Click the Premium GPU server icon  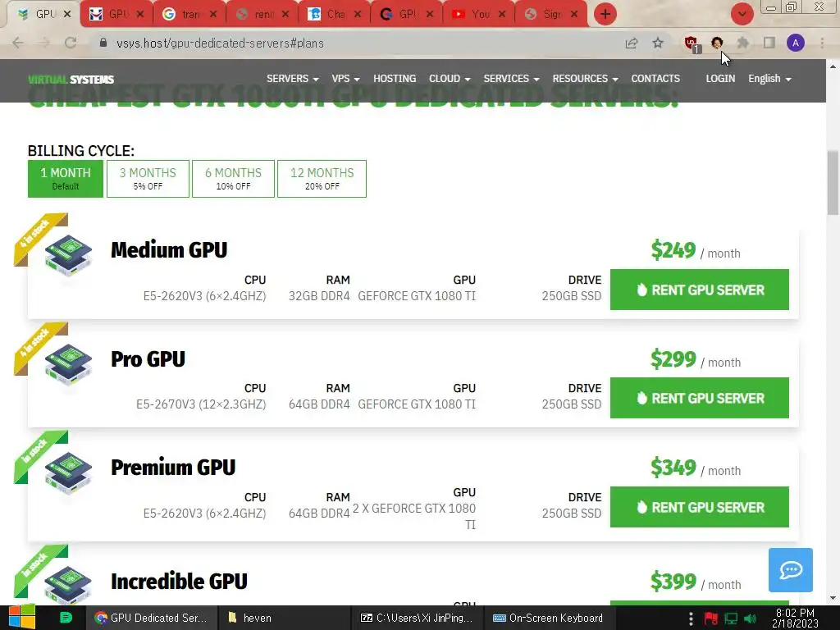coord(68,473)
